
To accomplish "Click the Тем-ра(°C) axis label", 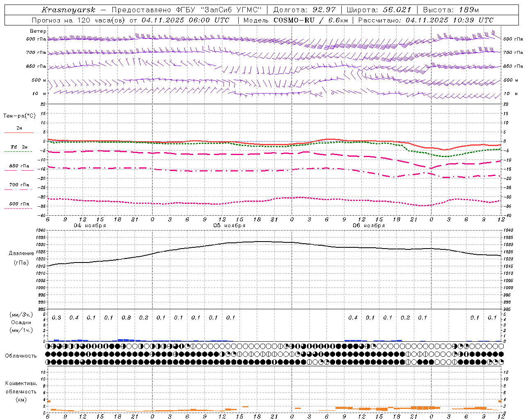I will pyautogui.click(x=19, y=116).
